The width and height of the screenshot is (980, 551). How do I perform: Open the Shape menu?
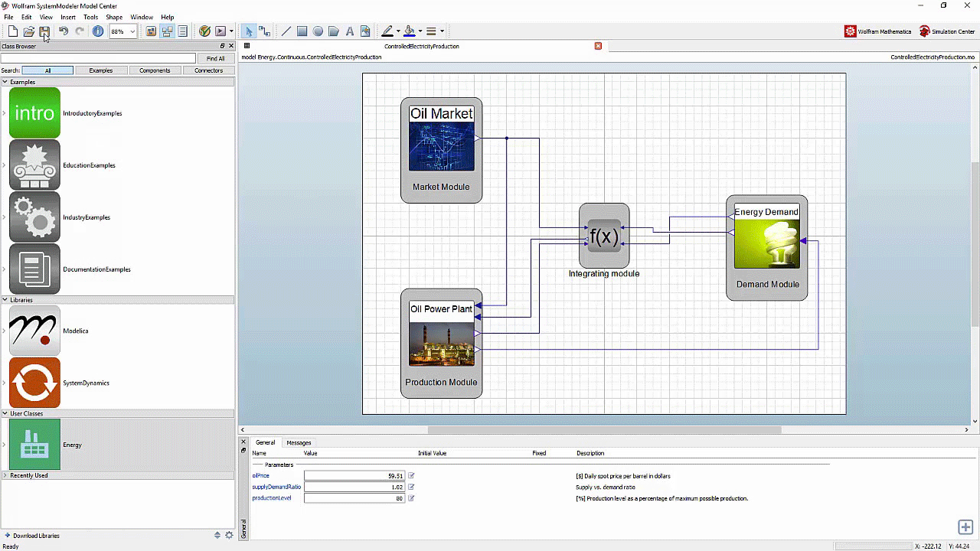(x=114, y=17)
